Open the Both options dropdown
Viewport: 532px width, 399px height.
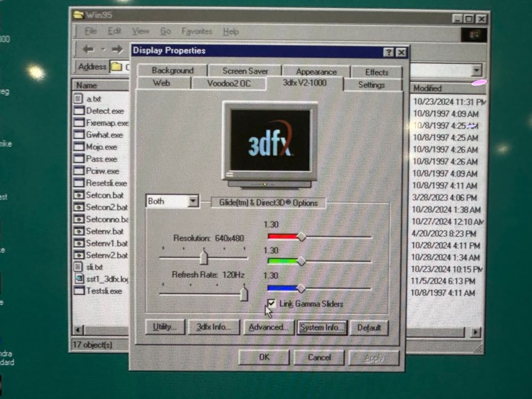193,201
